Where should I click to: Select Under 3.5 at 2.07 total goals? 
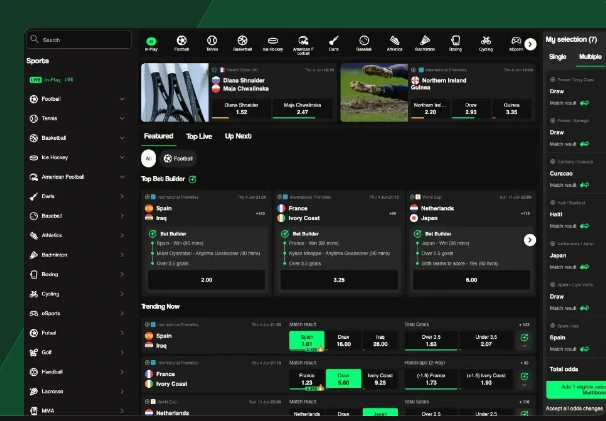point(486,341)
